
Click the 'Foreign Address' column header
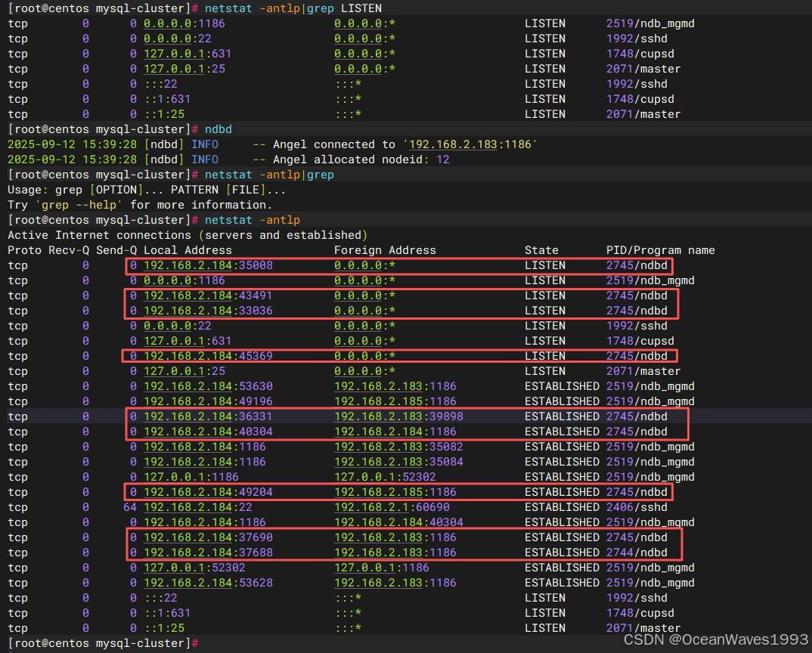point(385,250)
